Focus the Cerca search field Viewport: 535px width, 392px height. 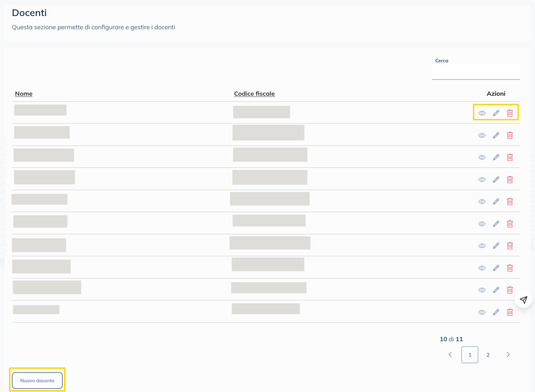pyautogui.click(x=476, y=72)
